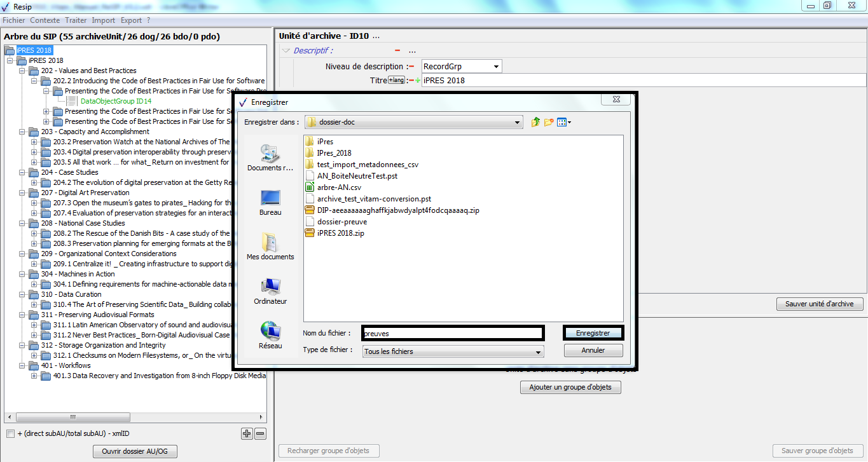This screenshot has width=868, height=462.
Task: Click the collapse-all minus icon below tree
Action: (x=260, y=434)
